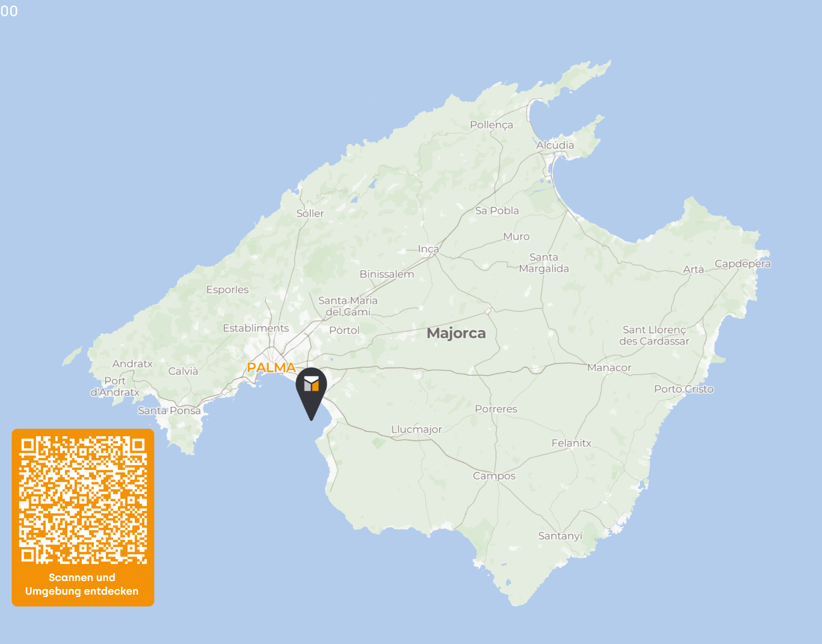This screenshot has width=822, height=644.
Task: Click the Sóller town label
Action: (x=310, y=213)
